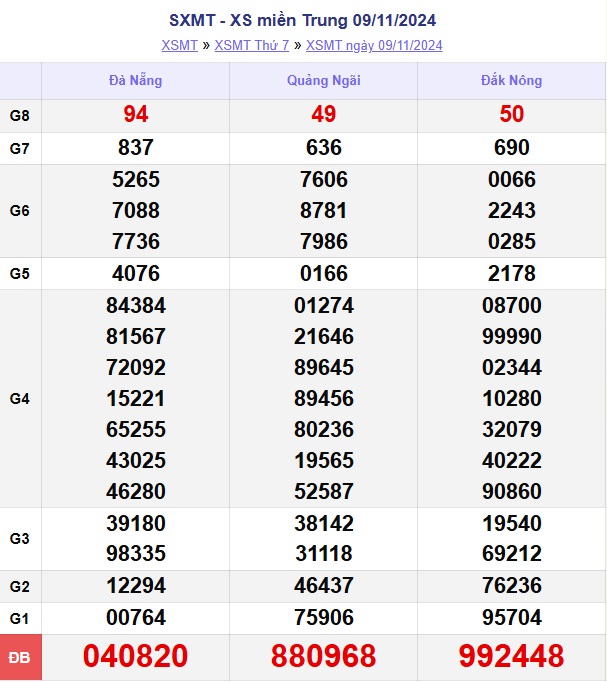Click the red G8 number 49
The image size is (607, 682).
[x=323, y=115]
